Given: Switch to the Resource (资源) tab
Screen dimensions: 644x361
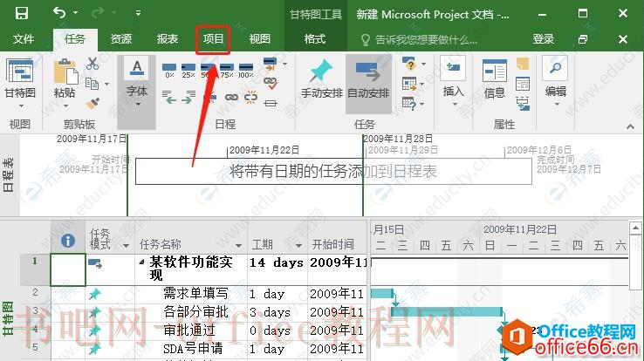Looking at the screenshot, I should 121,39.
